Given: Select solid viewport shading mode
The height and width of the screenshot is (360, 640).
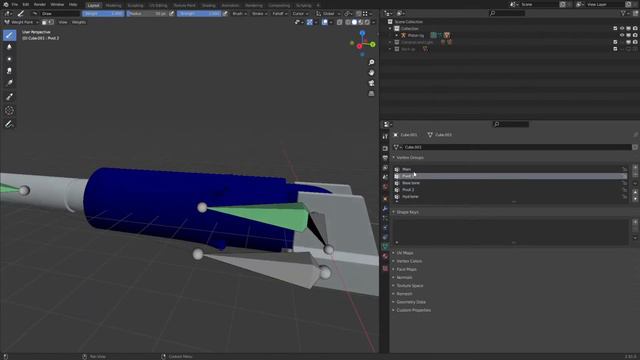Looking at the screenshot, I should tap(354, 22).
